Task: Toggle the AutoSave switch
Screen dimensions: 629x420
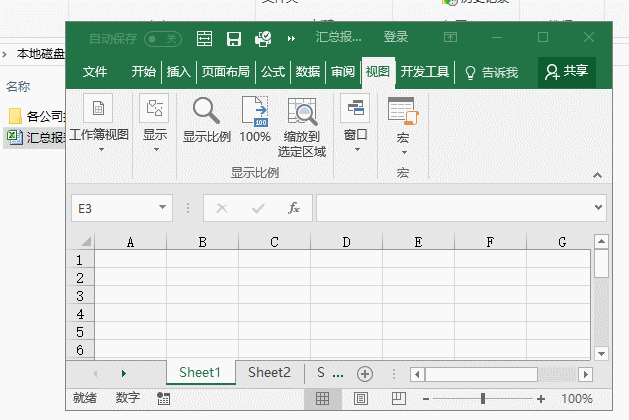Action: [163, 39]
